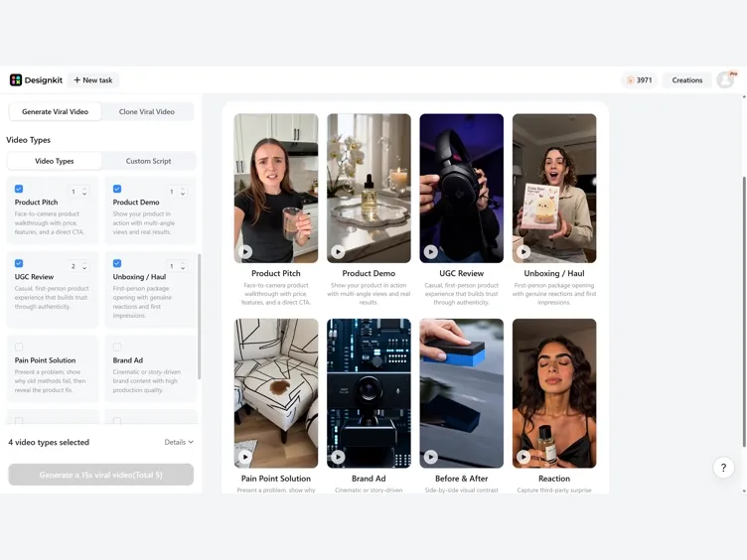Screen dimensions: 747x560
Task: Uncheck the UGC Review checkbox
Action: click(x=19, y=263)
